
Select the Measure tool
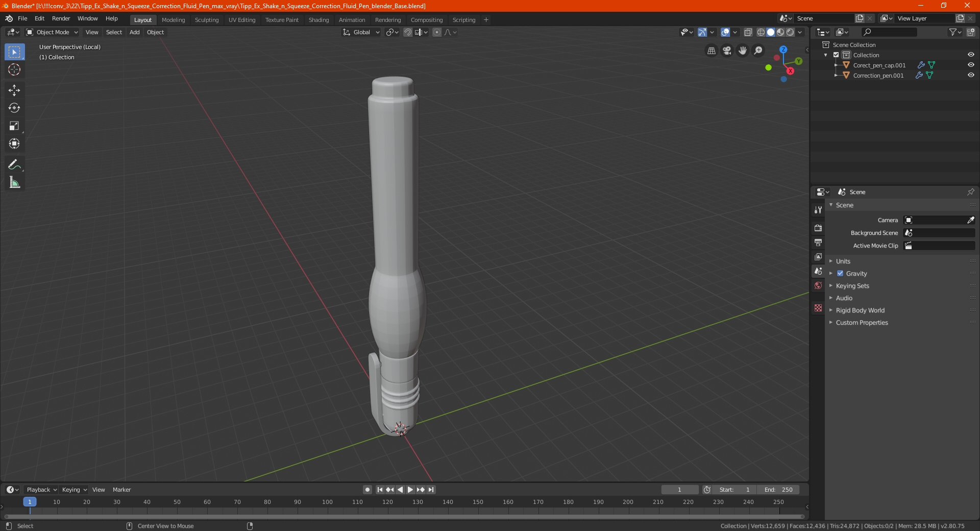tap(14, 182)
